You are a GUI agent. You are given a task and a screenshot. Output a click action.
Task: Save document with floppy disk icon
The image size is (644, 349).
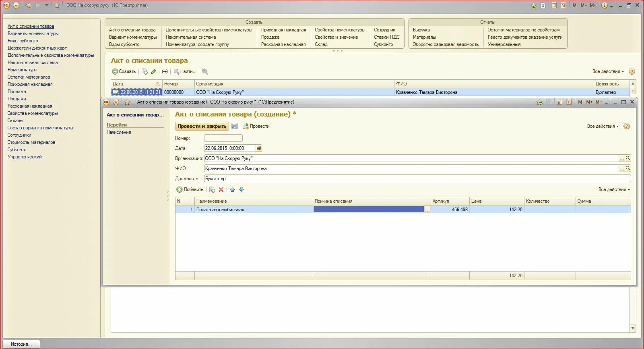coord(234,126)
